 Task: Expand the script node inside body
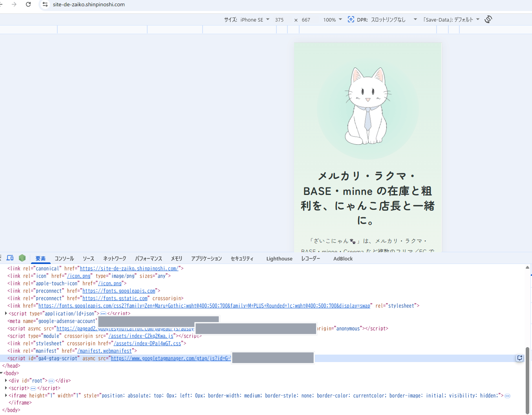[6, 388]
